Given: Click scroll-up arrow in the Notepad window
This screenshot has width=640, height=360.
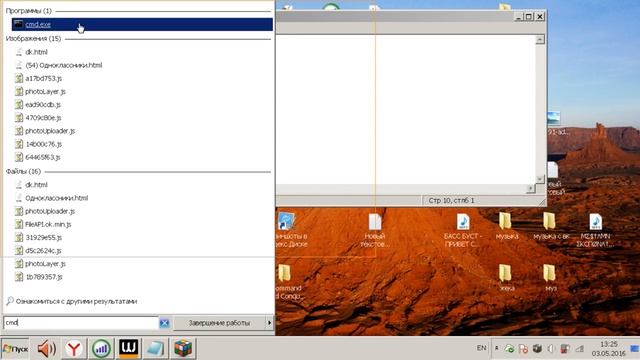Looking at the screenshot, I should tap(540, 40).
